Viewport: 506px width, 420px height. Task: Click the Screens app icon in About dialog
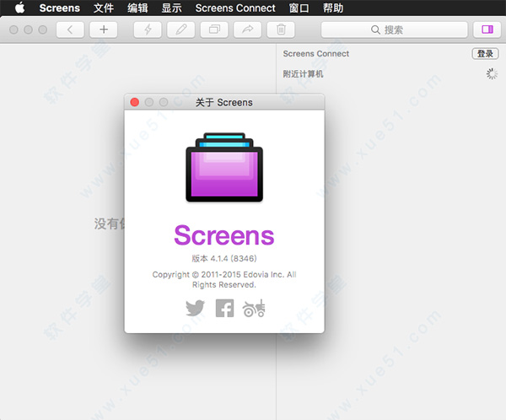(x=224, y=167)
